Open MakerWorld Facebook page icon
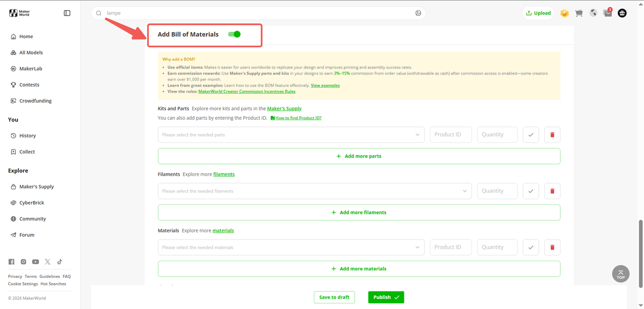The image size is (644, 309). (x=12, y=262)
